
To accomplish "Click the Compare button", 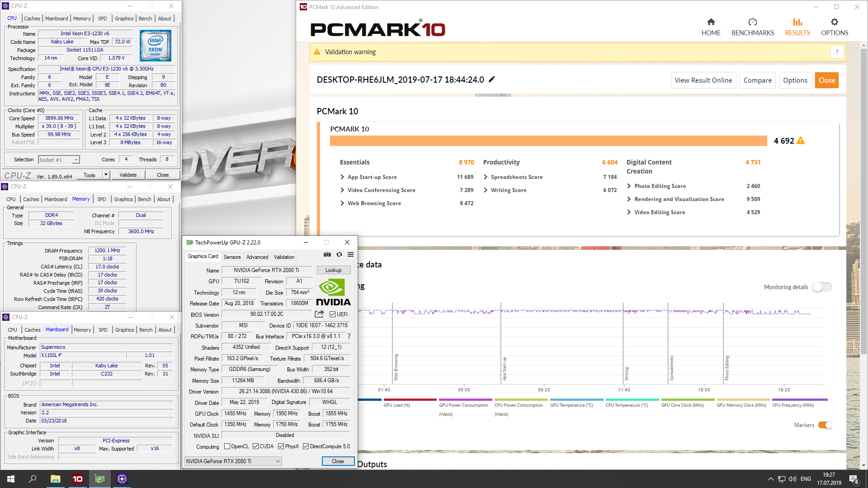I will (757, 80).
